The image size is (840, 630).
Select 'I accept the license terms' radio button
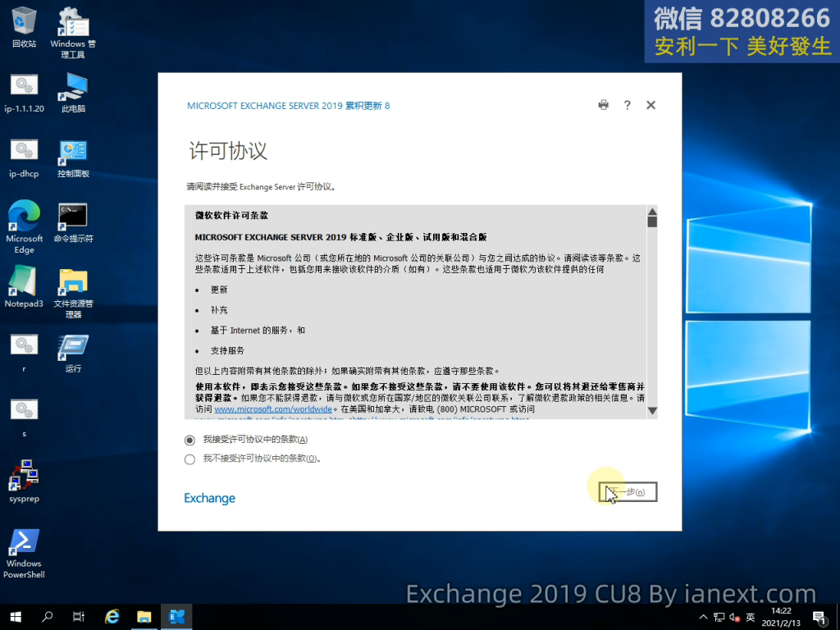click(x=190, y=440)
